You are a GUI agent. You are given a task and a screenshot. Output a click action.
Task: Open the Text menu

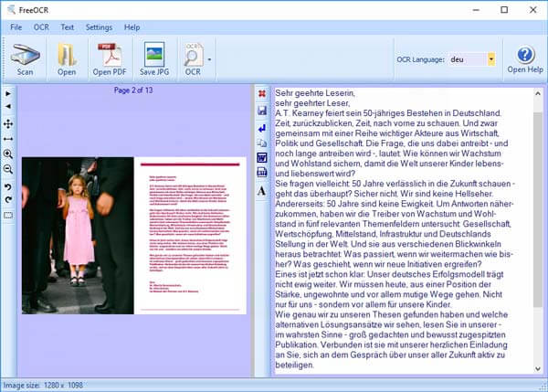(67, 27)
